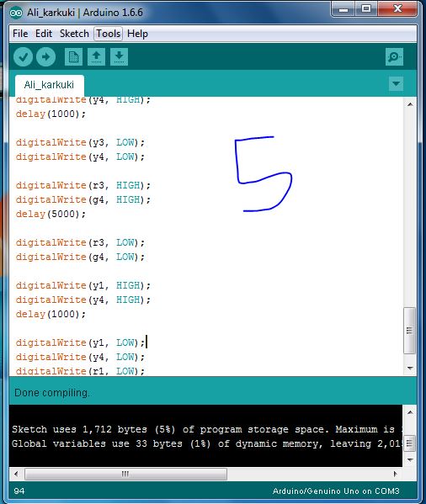Click the Verify checkmark button
Viewport: 426px width, 504px height.
pyautogui.click(x=23, y=57)
